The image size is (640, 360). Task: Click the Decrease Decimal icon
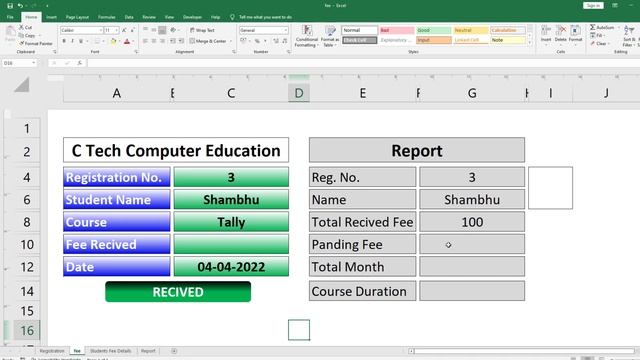(x=284, y=41)
